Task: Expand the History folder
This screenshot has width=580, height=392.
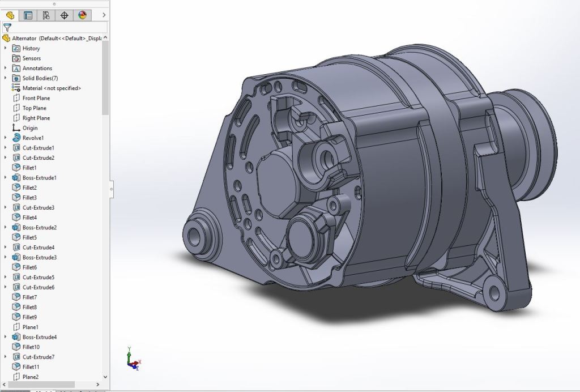Action: pos(6,48)
